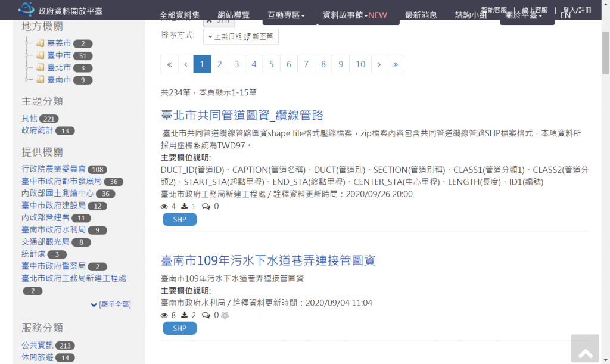Click the comments icon for 臺南市109年污水下水道
The width and height of the screenshot is (610, 364).
206,315
